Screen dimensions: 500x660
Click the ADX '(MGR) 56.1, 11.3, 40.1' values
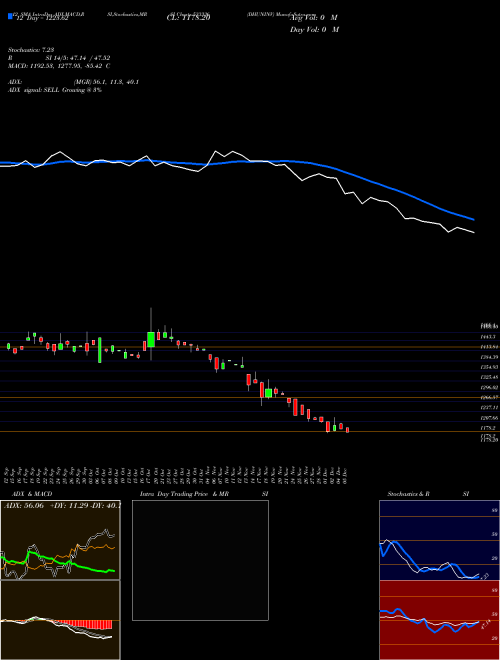tap(106, 82)
